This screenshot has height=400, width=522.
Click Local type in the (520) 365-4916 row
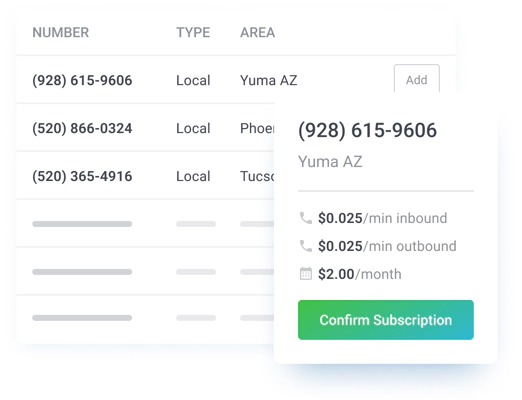(193, 176)
